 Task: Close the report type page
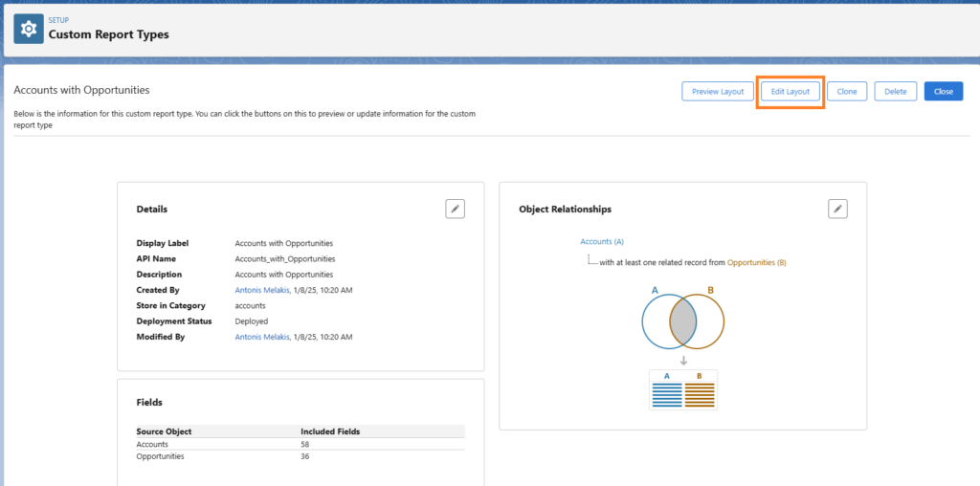943,91
